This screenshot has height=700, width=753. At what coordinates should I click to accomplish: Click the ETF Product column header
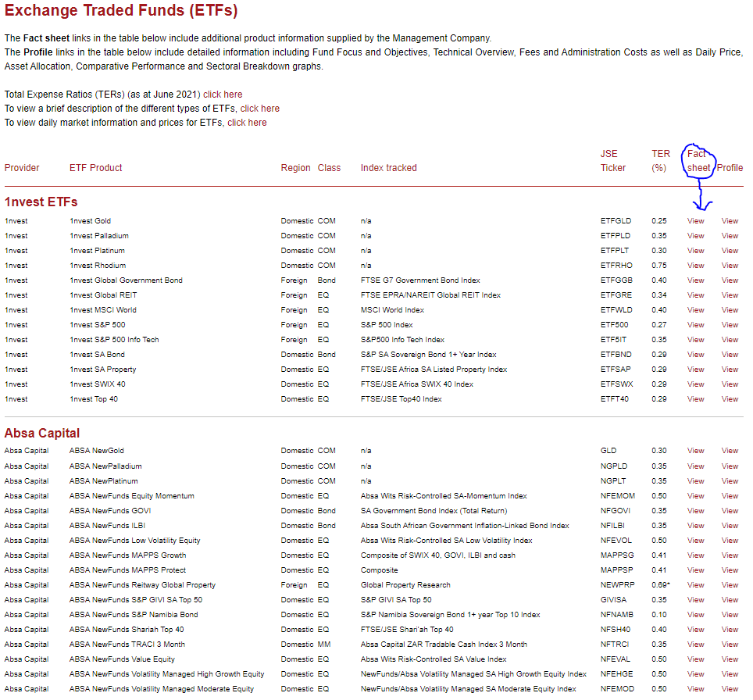(x=95, y=168)
